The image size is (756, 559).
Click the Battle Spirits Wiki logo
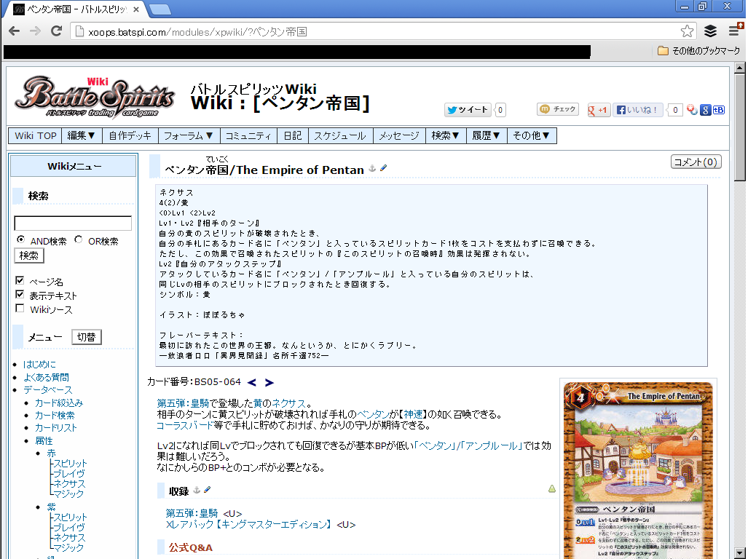point(95,98)
